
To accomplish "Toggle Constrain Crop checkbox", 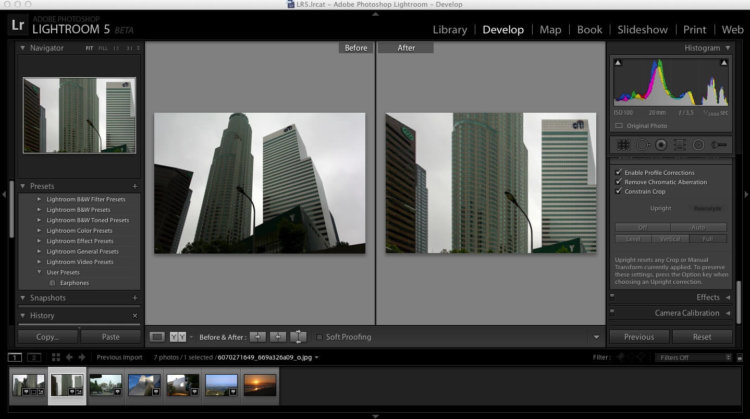I will (x=618, y=191).
